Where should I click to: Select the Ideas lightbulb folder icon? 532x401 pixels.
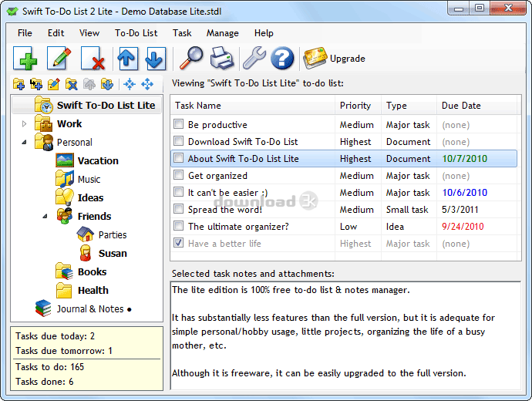coord(65,197)
